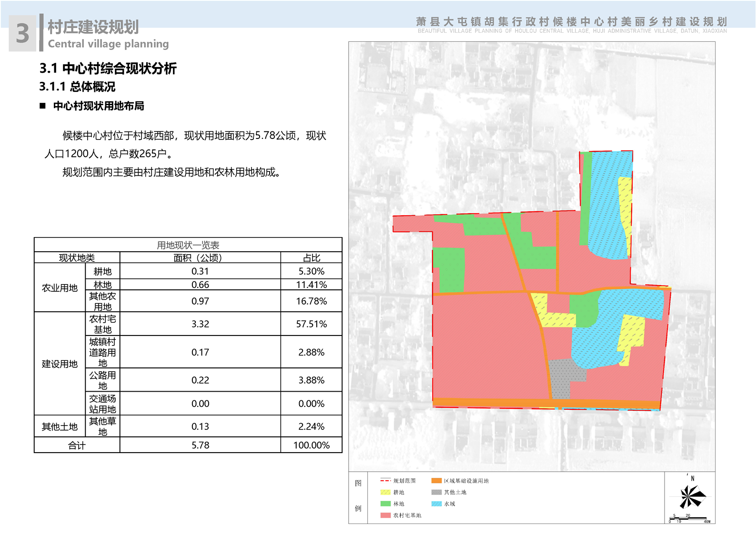Click the 用地现状一览表 table title

188,245
